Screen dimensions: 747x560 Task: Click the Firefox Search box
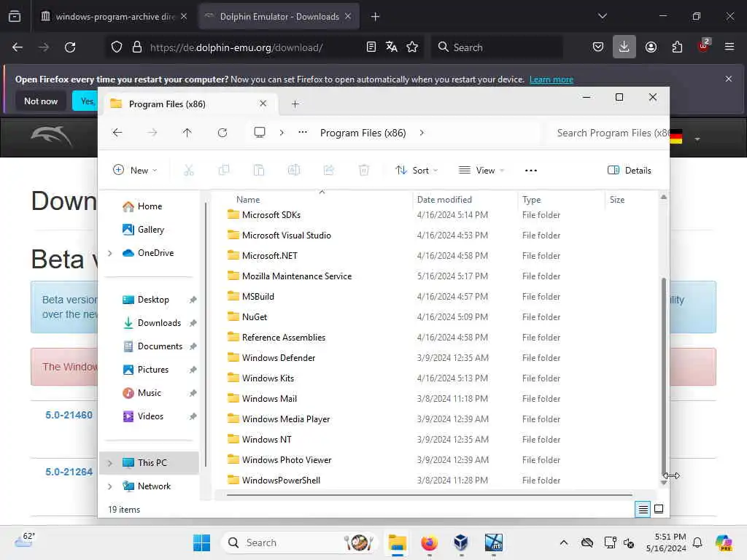pos(497,47)
